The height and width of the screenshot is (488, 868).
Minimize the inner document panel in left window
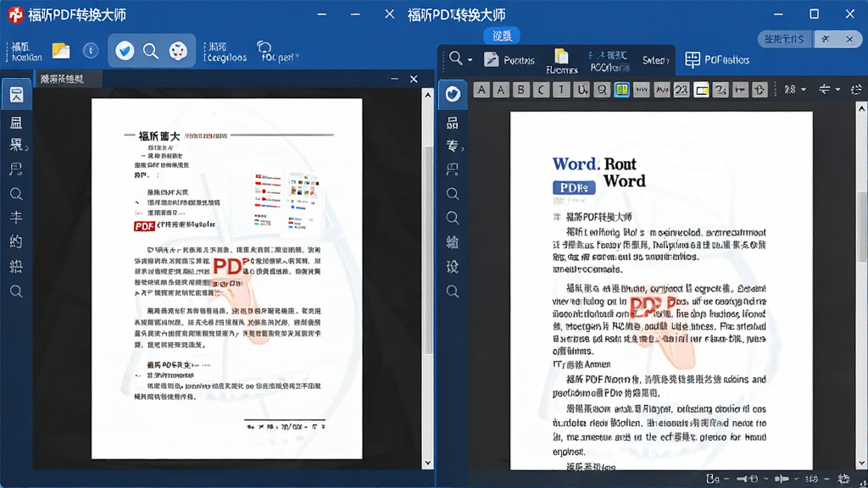pyautogui.click(x=394, y=79)
